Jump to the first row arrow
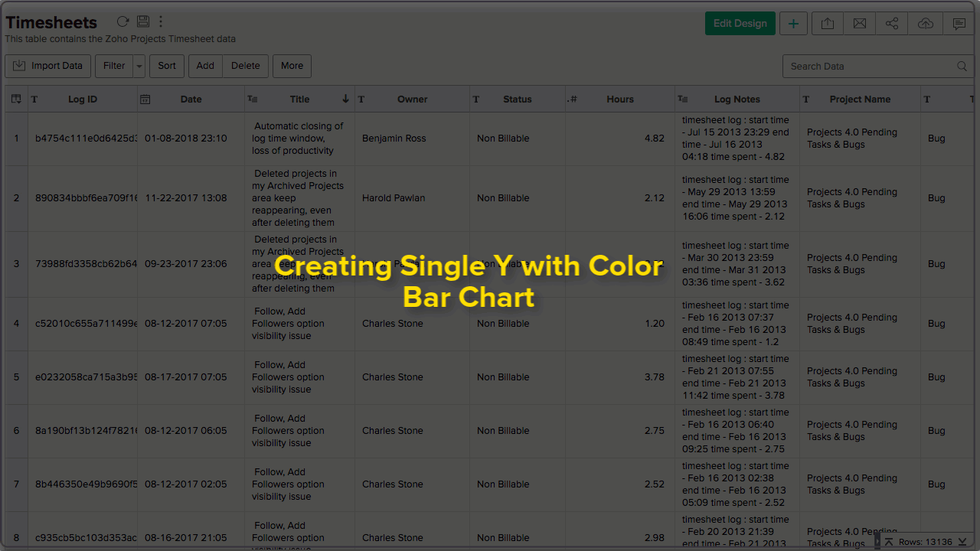 [889, 542]
